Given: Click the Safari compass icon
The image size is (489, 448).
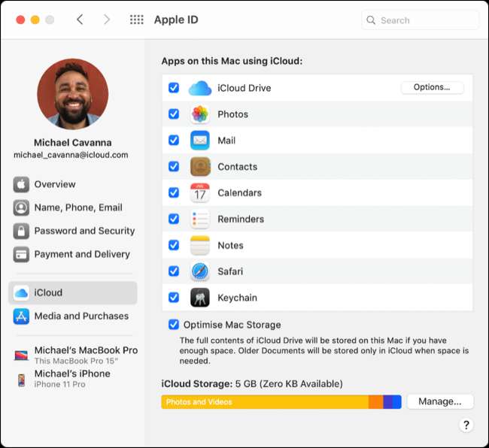Looking at the screenshot, I should pos(199,271).
